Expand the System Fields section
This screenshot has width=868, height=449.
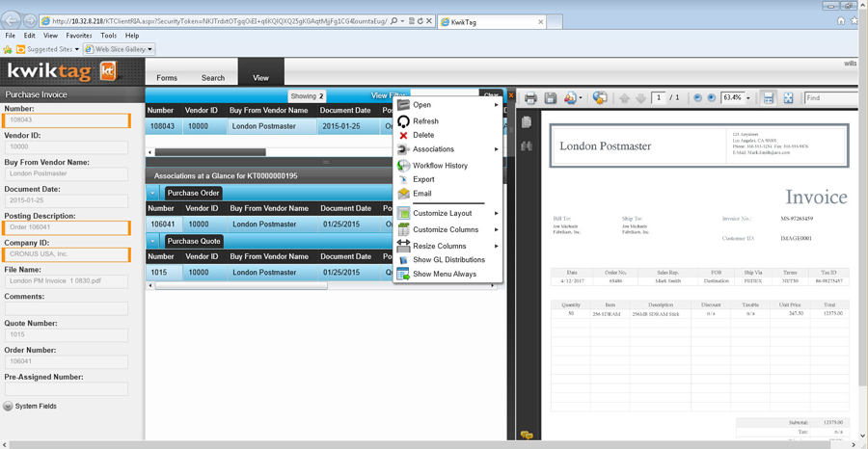(9, 406)
